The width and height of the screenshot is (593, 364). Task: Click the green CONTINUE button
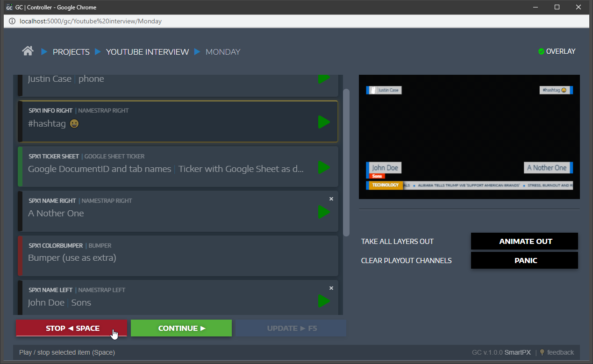pyautogui.click(x=181, y=328)
